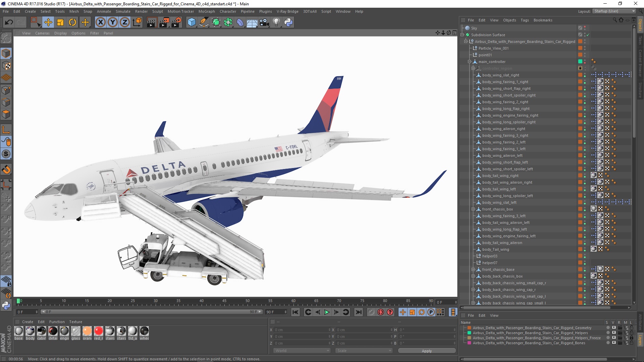644x362 pixels.
Task: Open the V-Ray Bridge menu
Action: coord(287,11)
